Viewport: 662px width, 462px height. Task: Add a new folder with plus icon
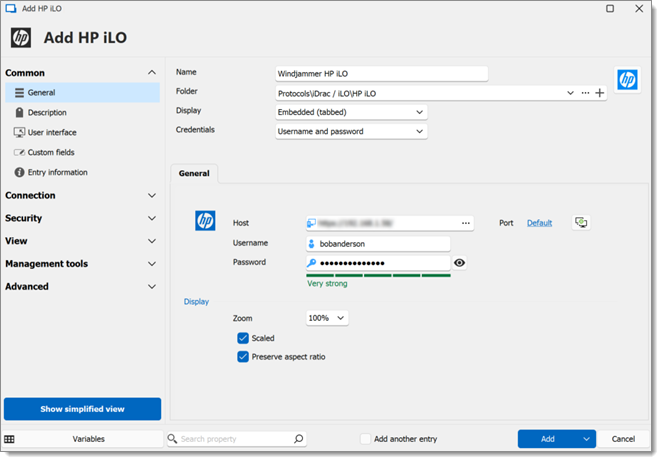pyautogui.click(x=600, y=93)
